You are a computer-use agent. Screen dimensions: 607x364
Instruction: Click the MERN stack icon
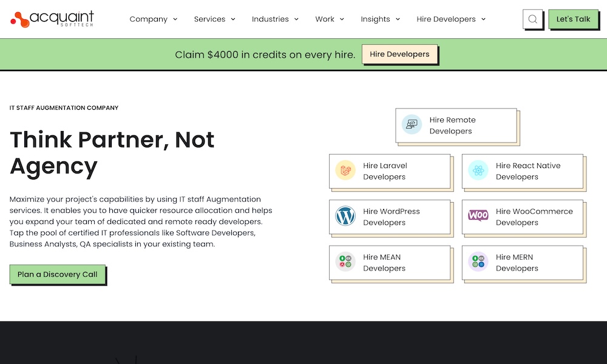478,262
